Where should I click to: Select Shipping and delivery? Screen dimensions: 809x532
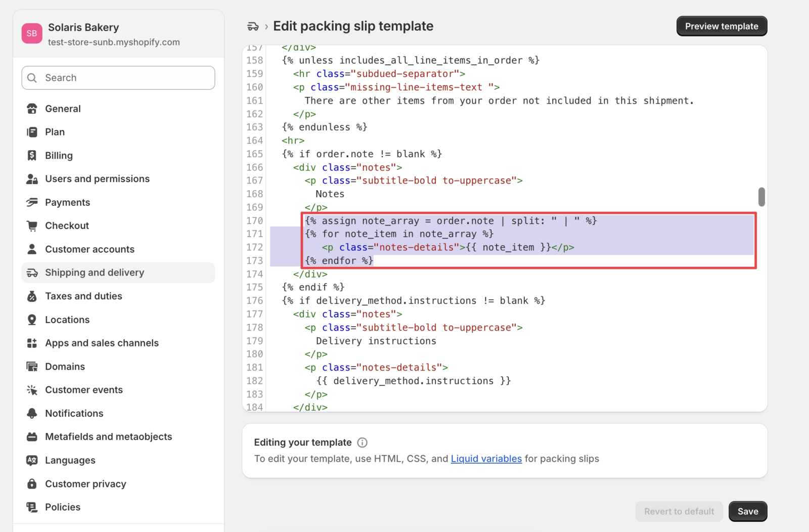click(x=118, y=273)
